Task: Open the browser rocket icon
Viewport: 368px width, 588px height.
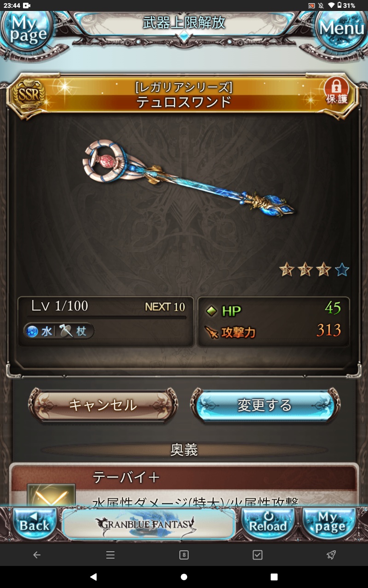Action: coord(331,555)
